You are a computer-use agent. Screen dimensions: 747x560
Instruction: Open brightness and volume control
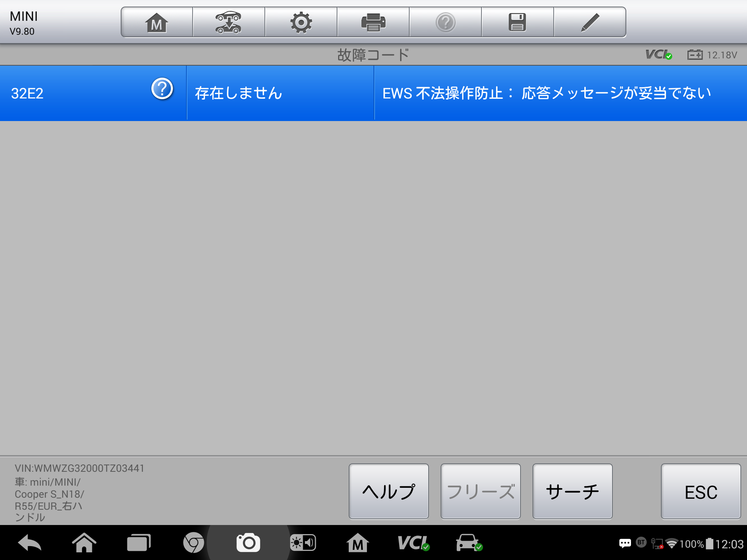coord(303,543)
